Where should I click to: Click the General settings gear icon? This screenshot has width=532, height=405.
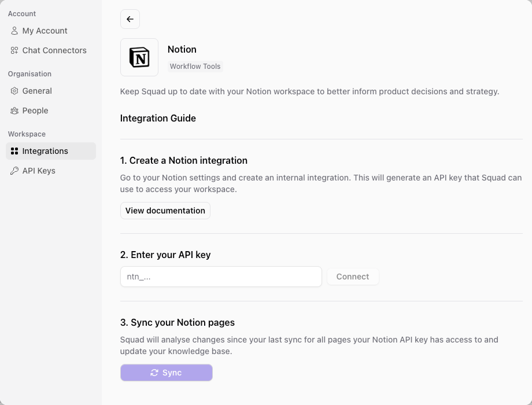(x=14, y=91)
